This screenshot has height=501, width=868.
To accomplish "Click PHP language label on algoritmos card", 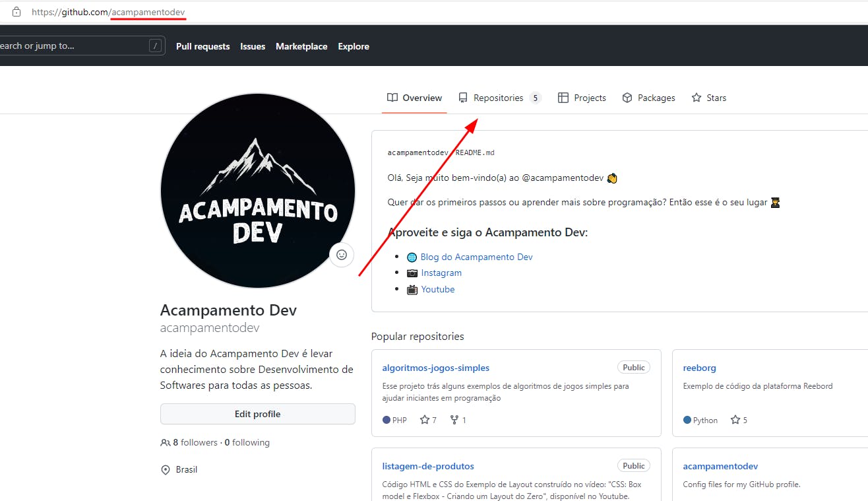I will click(395, 420).
